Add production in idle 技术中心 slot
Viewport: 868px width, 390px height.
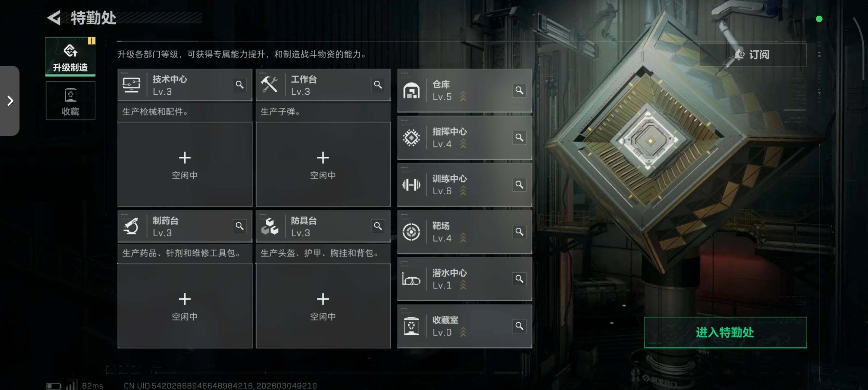185,164
